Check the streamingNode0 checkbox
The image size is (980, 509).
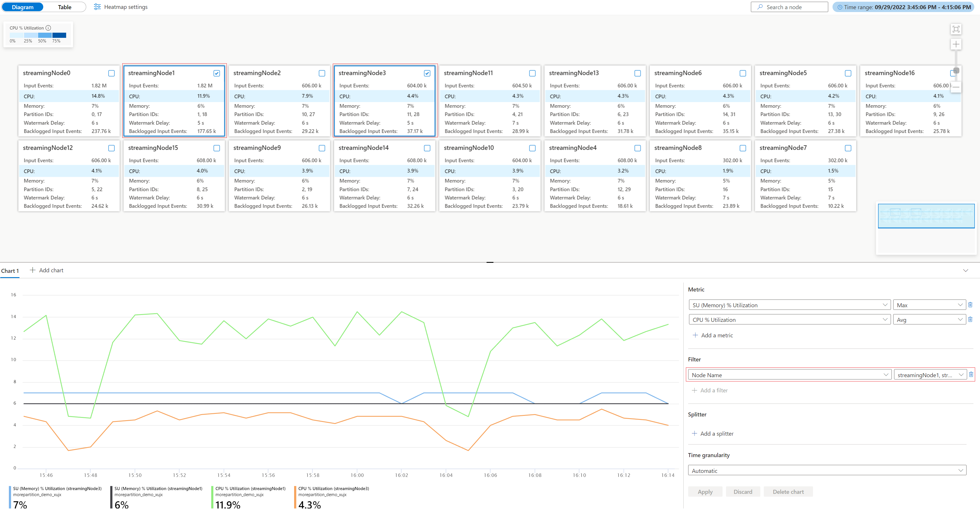coord(111,73)
